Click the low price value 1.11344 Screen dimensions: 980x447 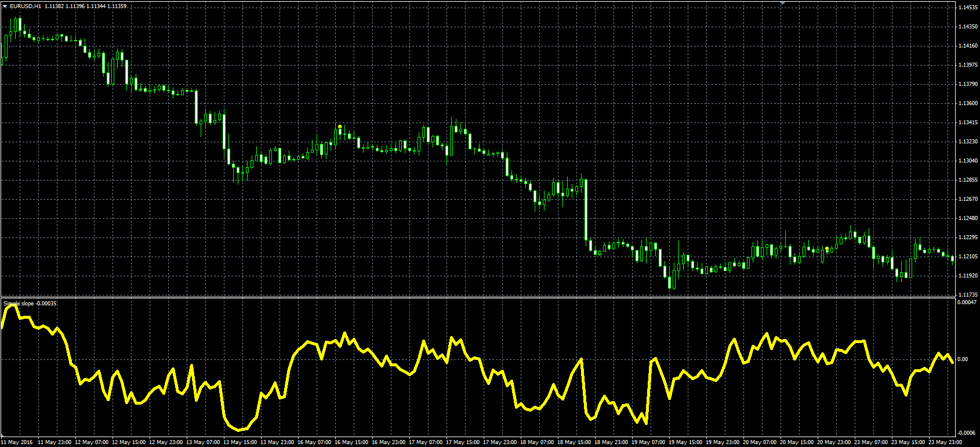point(96,6)
